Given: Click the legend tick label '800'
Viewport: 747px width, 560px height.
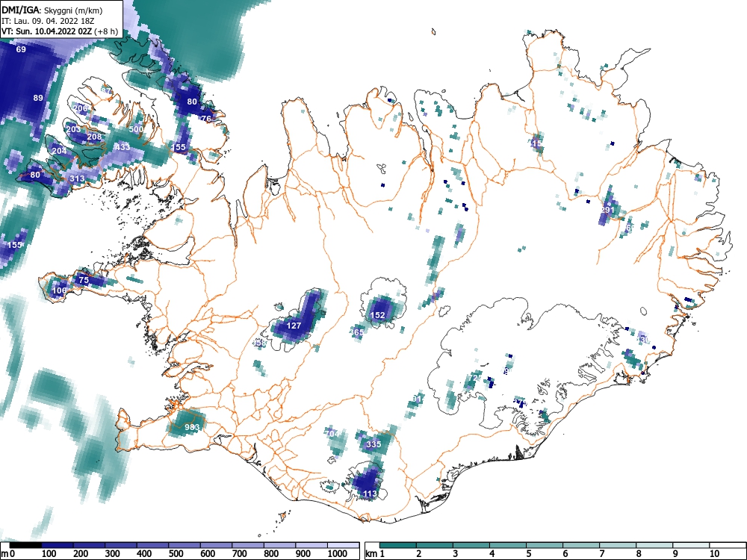Looking at the screenshot, I should 271,553.
